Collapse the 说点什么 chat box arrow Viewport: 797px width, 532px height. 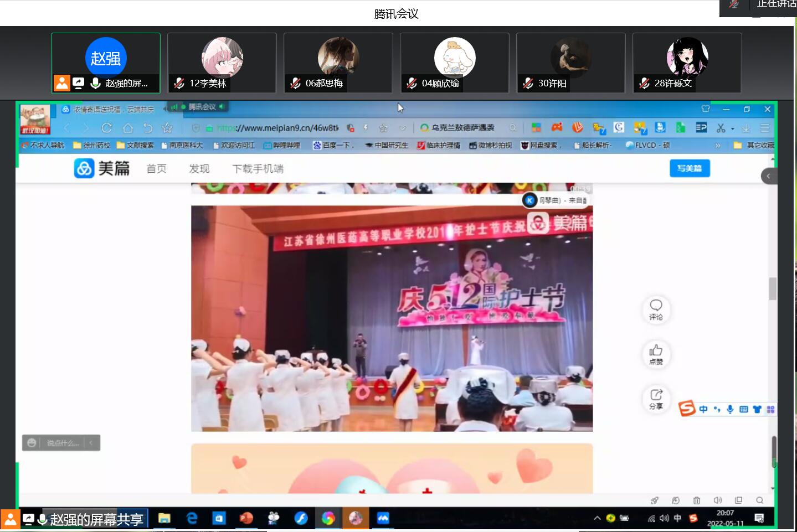tap(91, 443)
